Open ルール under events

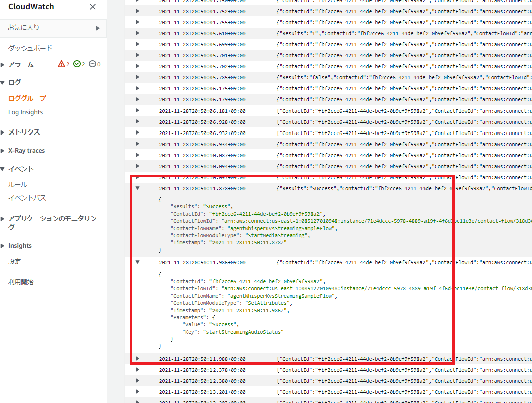(17, 185)
